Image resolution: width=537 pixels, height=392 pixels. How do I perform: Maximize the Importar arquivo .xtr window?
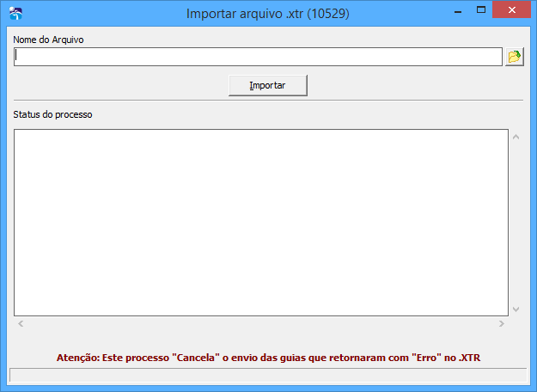481,10
